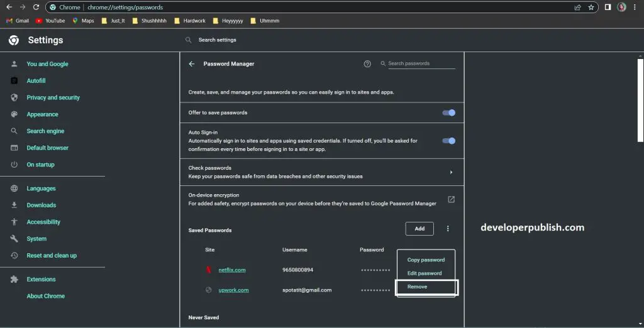
Task: Click the share icon in address bar
Action: tap(577, 8)
